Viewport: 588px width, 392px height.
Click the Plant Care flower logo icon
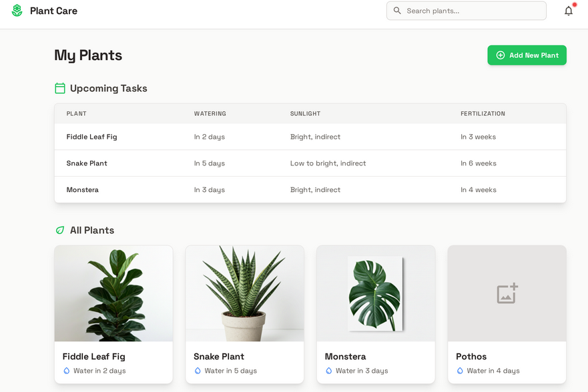17,11
